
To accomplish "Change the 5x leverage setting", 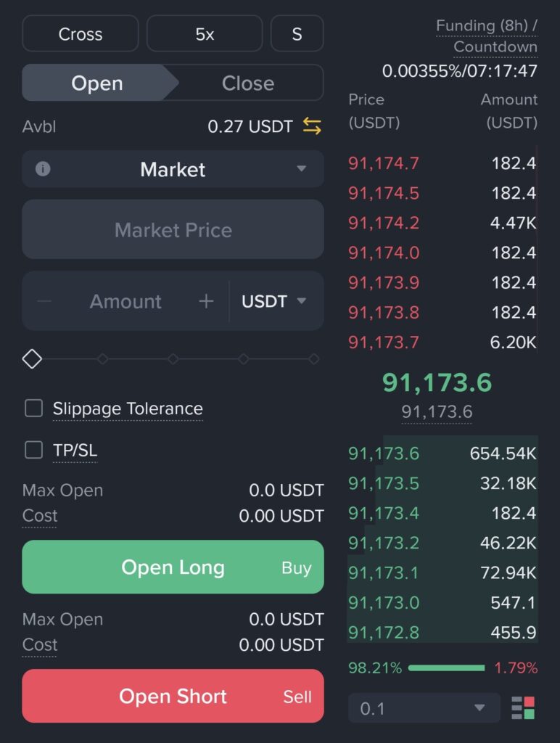I will (205, 34).
